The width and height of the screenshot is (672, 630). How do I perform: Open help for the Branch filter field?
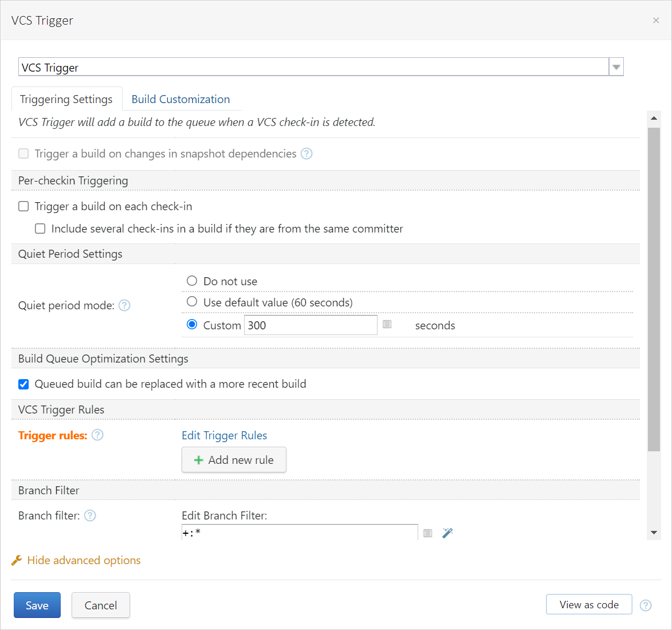(90, 515)
